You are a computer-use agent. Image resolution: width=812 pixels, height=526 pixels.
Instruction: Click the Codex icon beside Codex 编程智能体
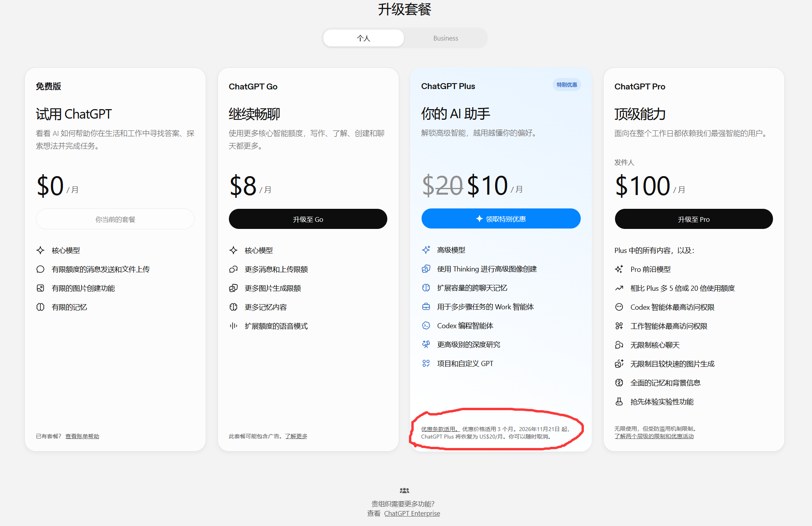coord(426,325)
